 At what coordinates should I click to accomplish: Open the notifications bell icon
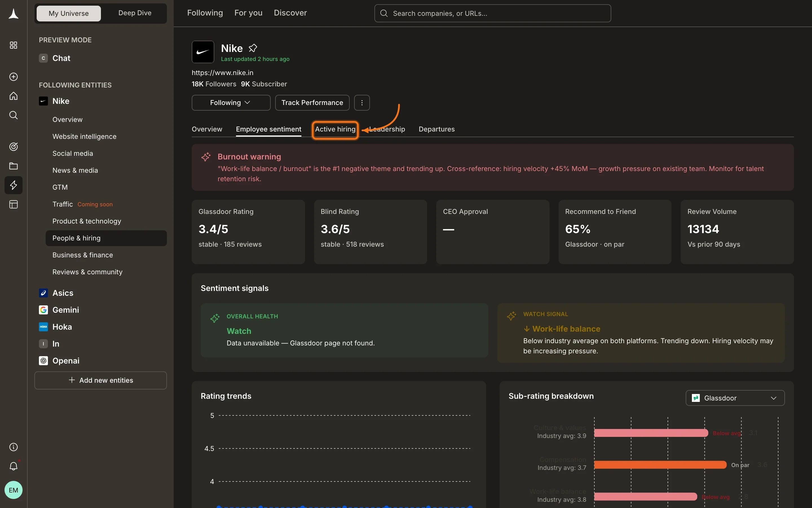click(x=14, y=466)
